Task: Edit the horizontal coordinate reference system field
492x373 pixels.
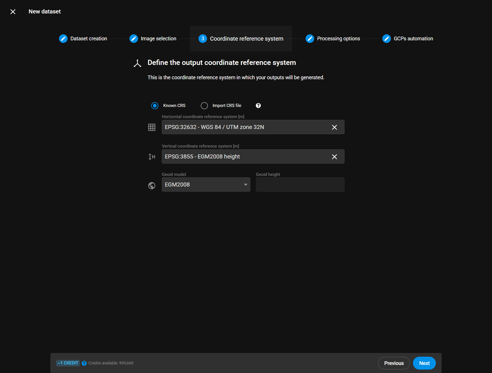Action: coord(253,127)
